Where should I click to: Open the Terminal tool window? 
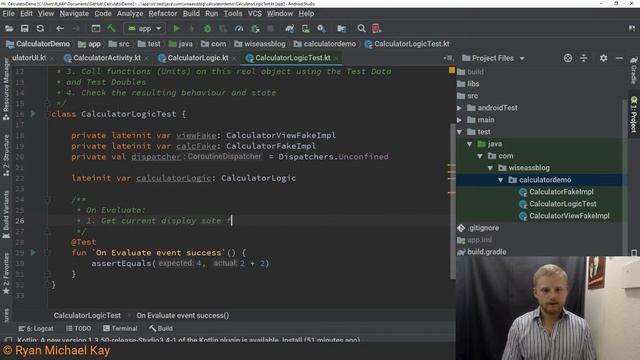coord(120,328)
